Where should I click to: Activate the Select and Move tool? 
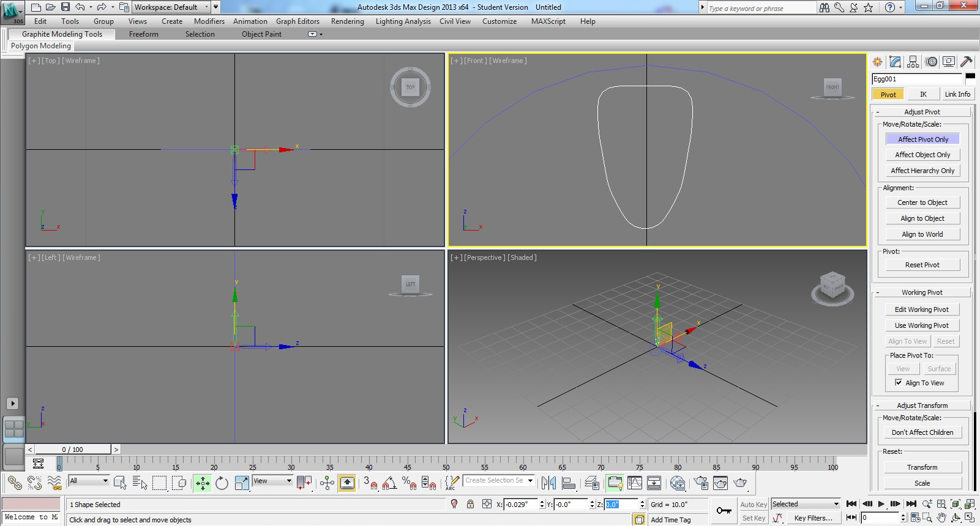point(203,483)
